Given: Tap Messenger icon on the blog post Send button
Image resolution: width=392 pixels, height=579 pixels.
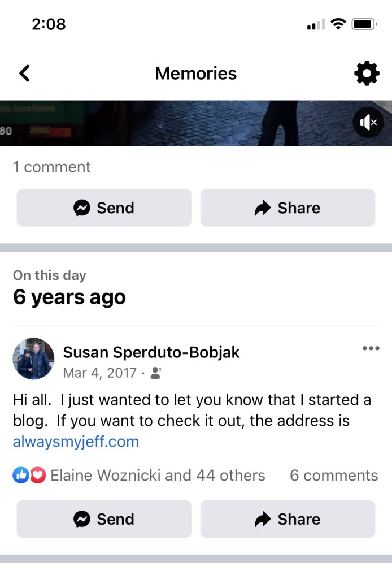Looking at the screenshot, I should pos(82,519).
